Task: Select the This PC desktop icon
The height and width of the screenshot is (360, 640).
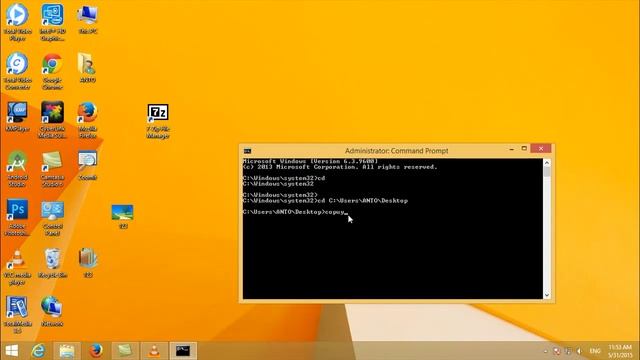Action: click(x=87, y=19)
